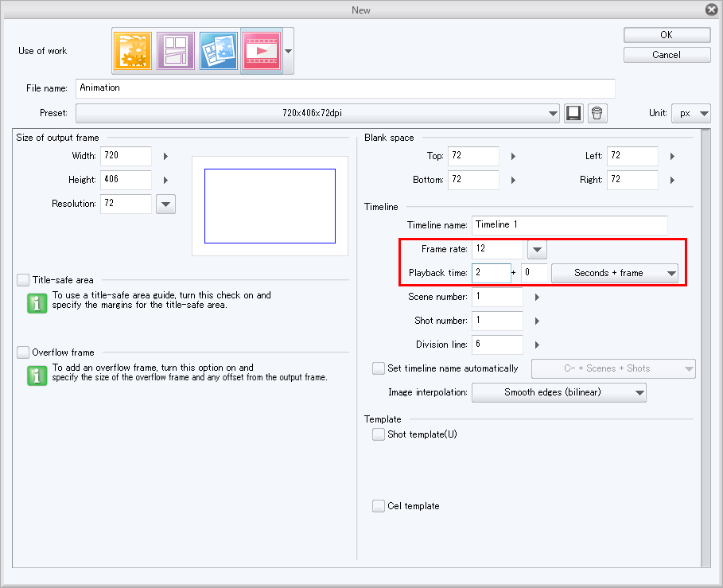Click the Division line field
Image resolution: width=723 pixels, height=588 pixels.
pyautogui.click(x=498, y=345)
